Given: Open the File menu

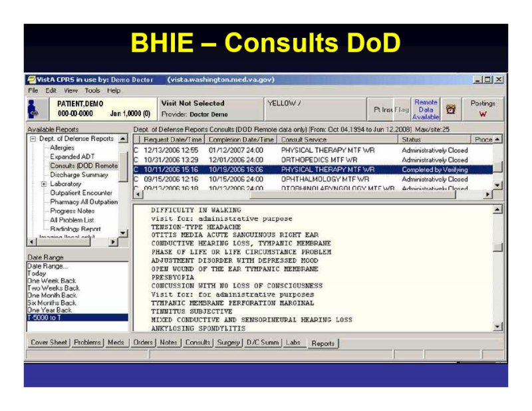Looking at the screenshot, I should tap(33, 90).
